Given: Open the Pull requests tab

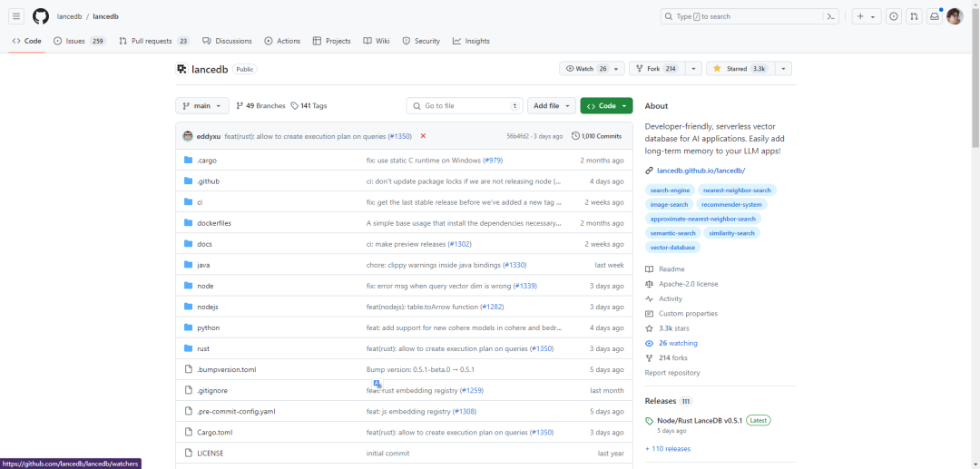Looking at the screenshot, I should pyautogui.click(x=153, y=41).
